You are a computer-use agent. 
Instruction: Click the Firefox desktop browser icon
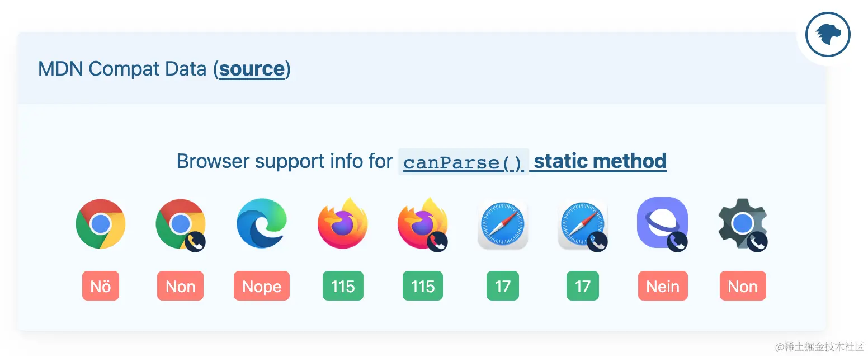(x=343, y=223)
